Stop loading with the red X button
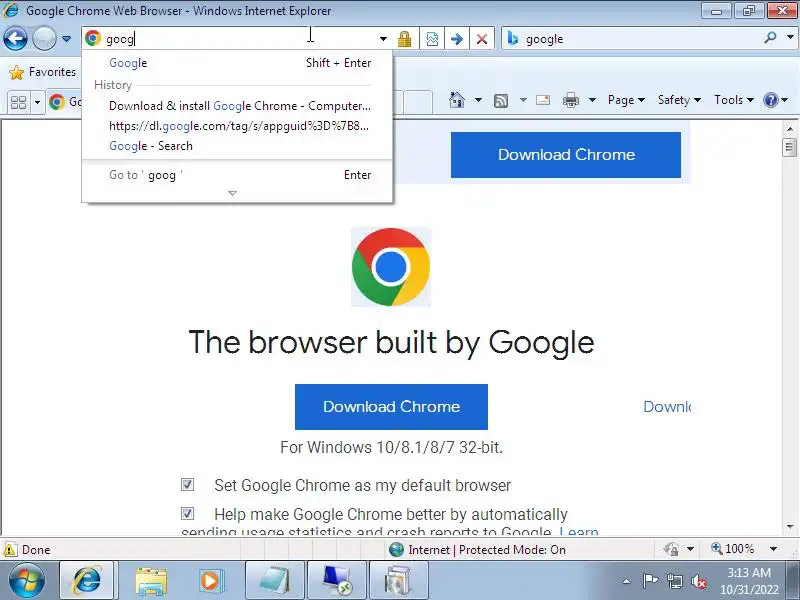This screenshot has width=800, height=600. (482, 39)
